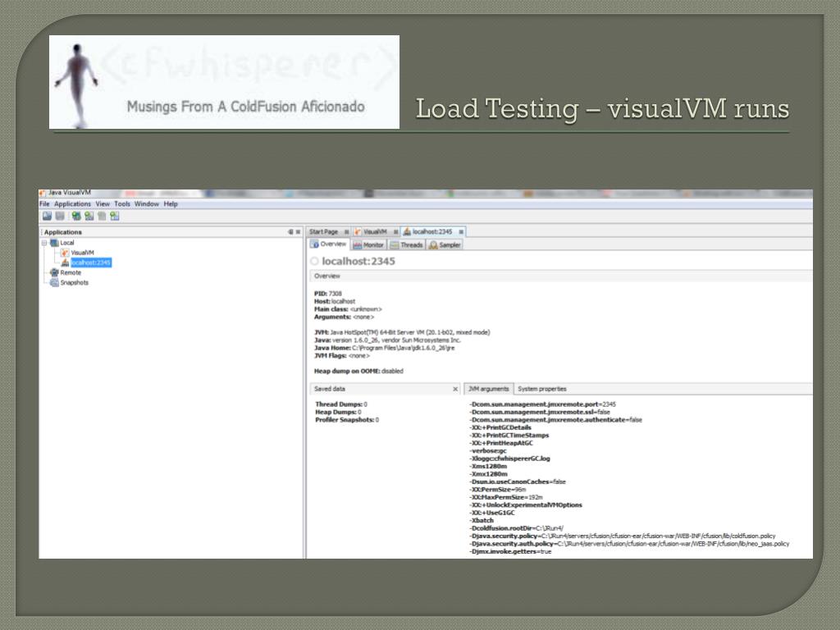Click the 'Host: localhost' line

pos(335,301)
